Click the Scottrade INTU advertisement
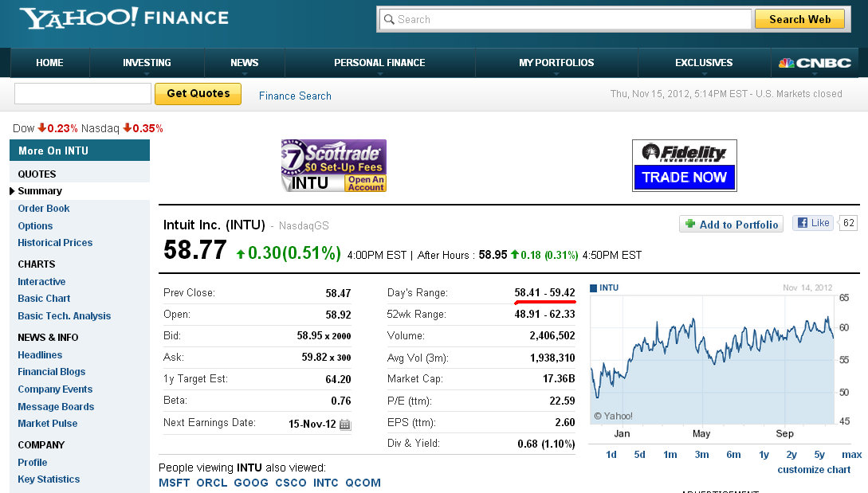The width and height of the screenshot is (868, 493). click(x=334, y=166)
